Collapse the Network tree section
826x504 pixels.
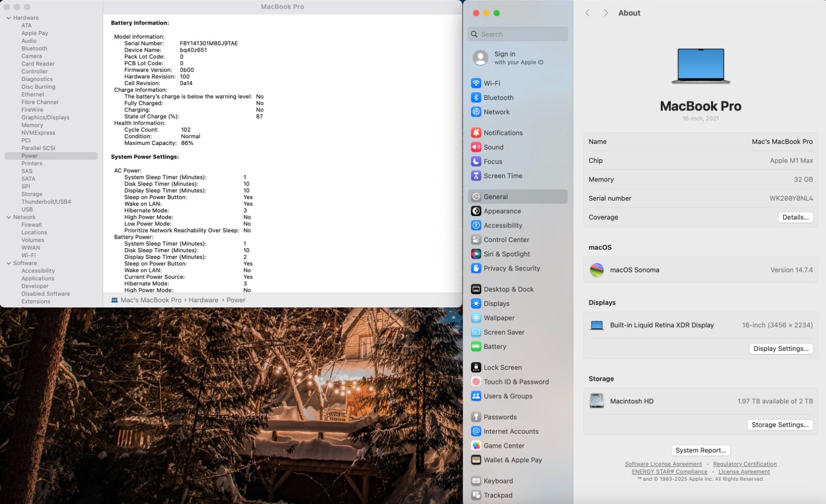tap(9, 217)
